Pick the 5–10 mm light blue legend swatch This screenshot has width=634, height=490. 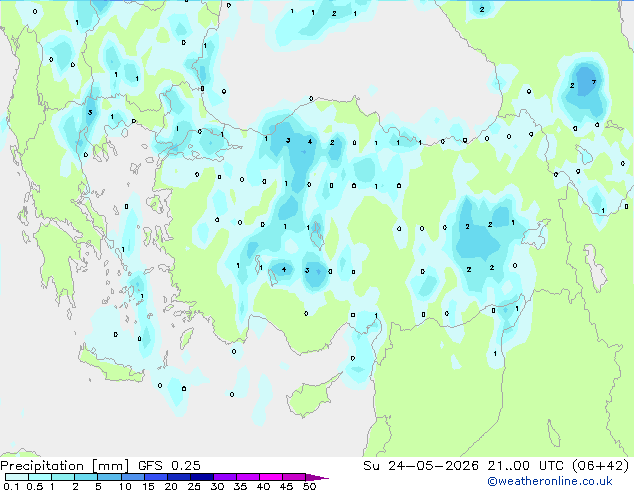[109, 477]
